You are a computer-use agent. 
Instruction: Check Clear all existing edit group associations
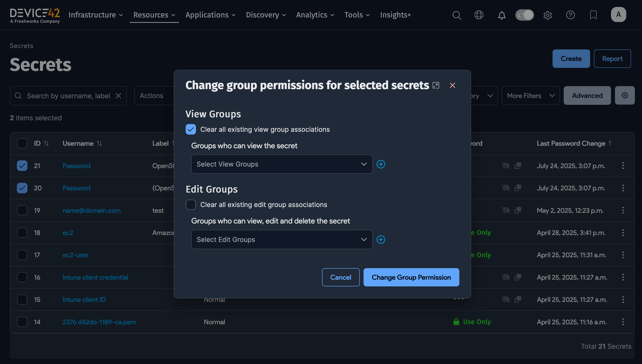coord(191,205)
